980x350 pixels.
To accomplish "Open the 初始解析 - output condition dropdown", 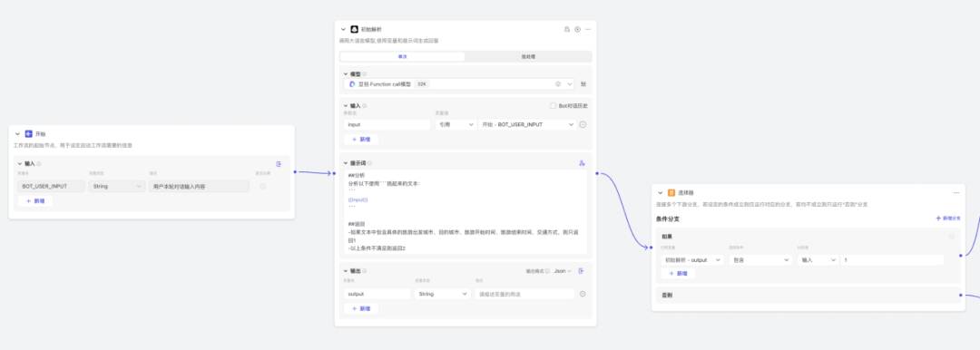I will coord(692,259).
